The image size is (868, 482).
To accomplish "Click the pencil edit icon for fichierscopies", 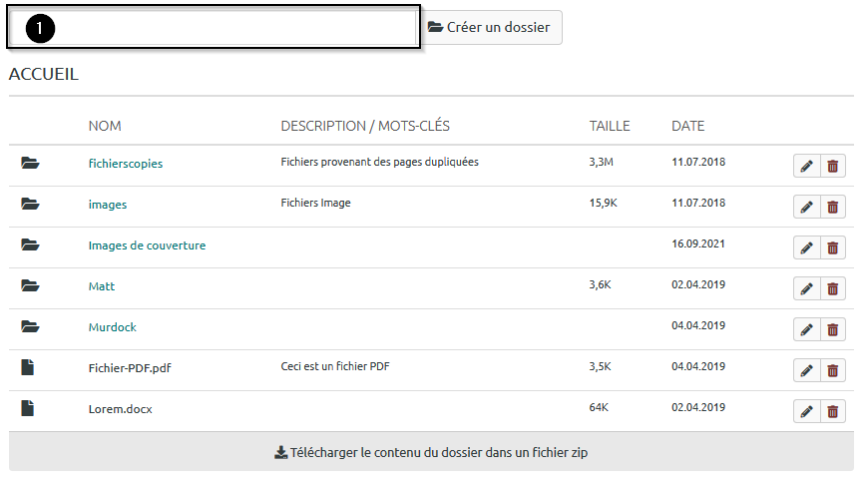I will pos(806,166).
